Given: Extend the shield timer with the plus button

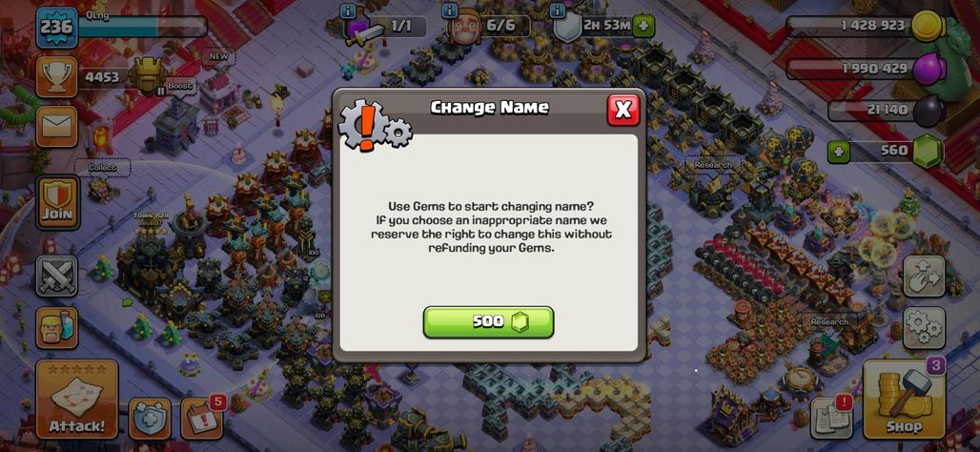Looking at the screenshot, I should [x=643, y=27].
